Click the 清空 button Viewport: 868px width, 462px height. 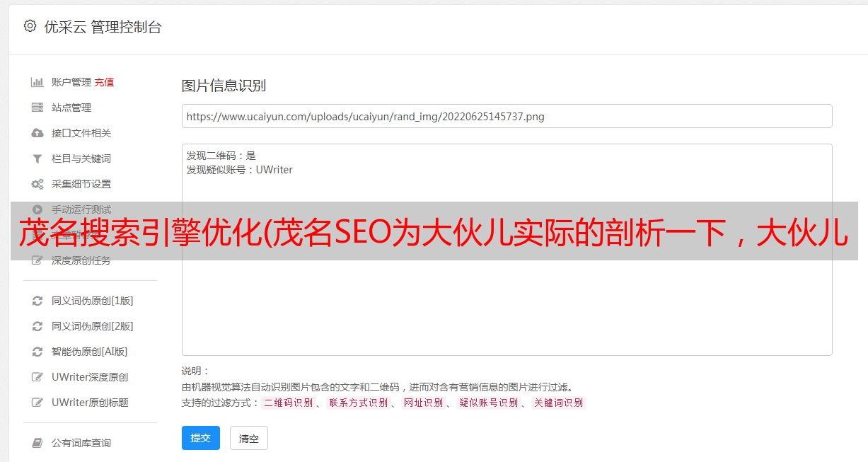(x=249, y=438)
